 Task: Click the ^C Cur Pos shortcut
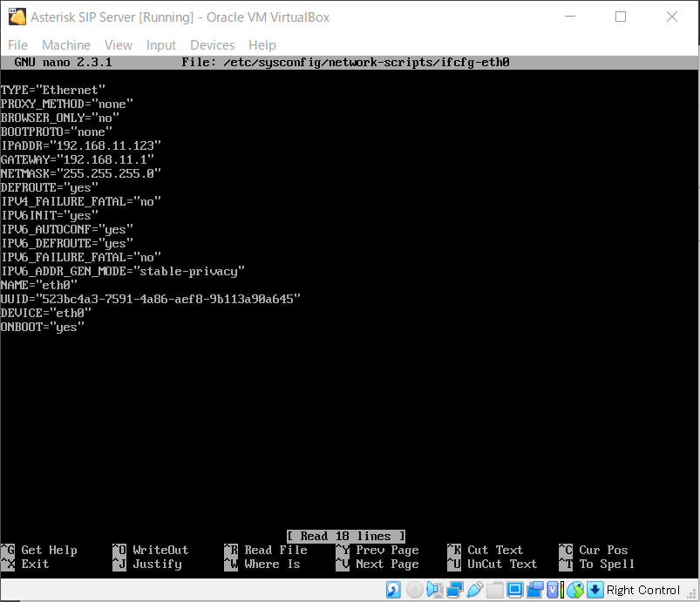(594, 550)
